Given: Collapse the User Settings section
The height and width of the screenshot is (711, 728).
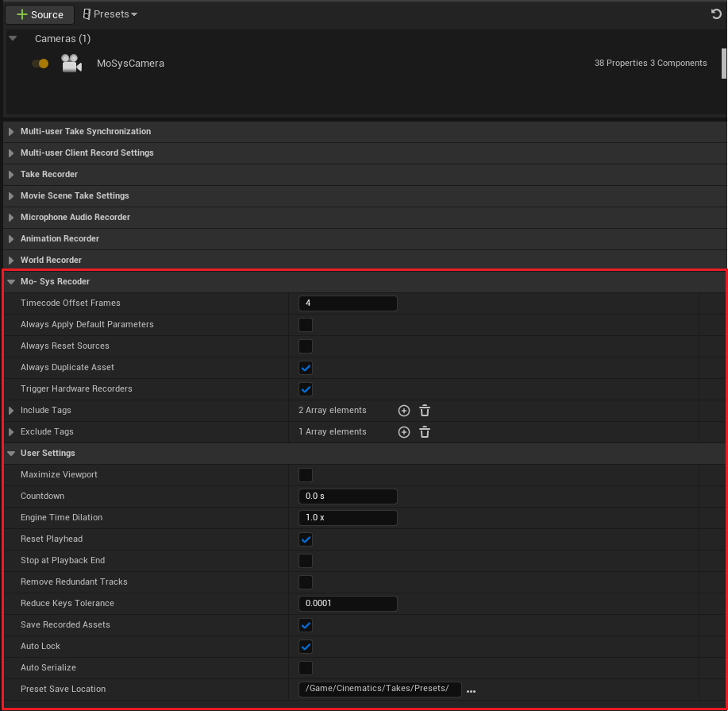Looking at the screenshot, I should pyautogui.click(x=11, y=454).
